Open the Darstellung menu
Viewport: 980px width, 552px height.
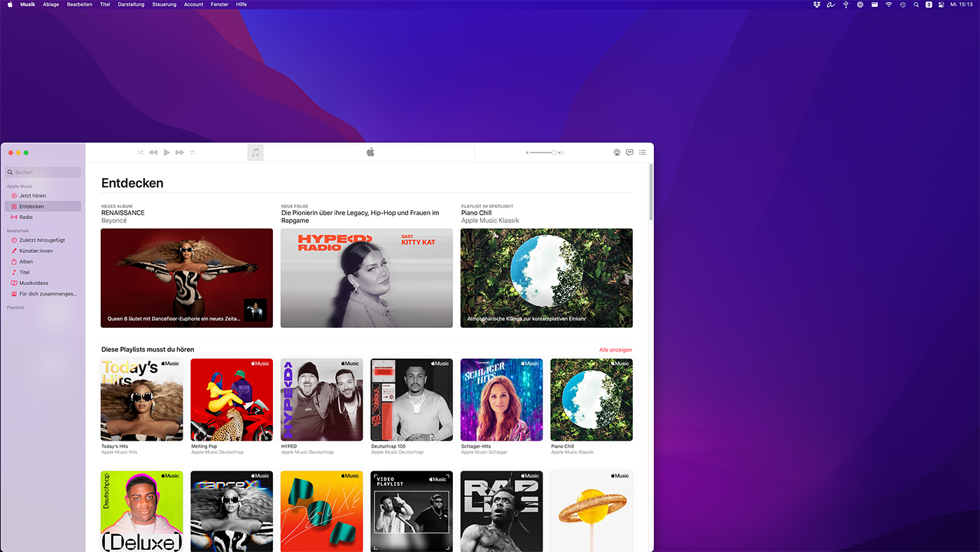131,4
